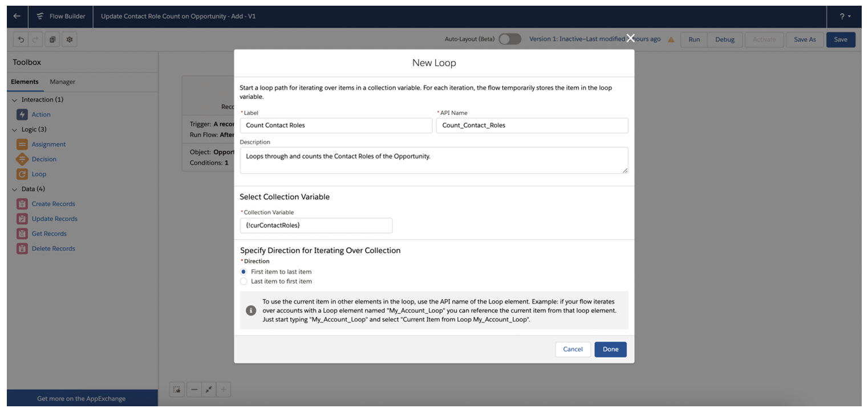Click the Create Records element icon

pos(22,204)
